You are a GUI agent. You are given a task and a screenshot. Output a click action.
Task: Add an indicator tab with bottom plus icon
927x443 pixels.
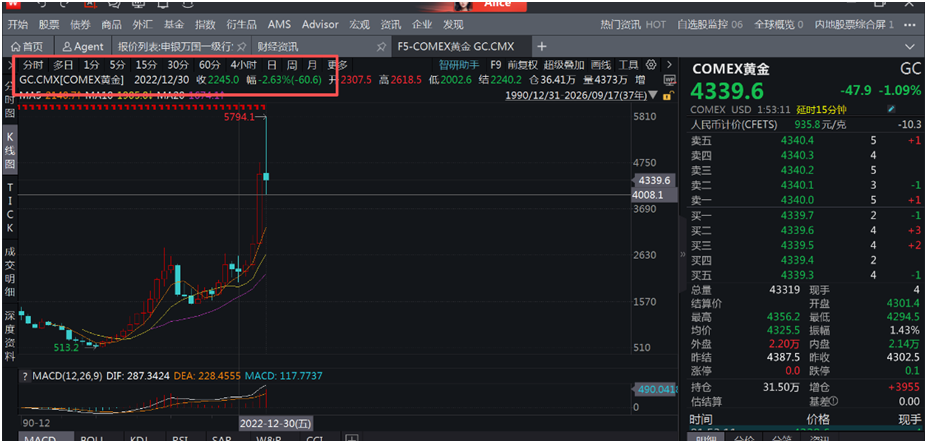click(x=351, y=438)
